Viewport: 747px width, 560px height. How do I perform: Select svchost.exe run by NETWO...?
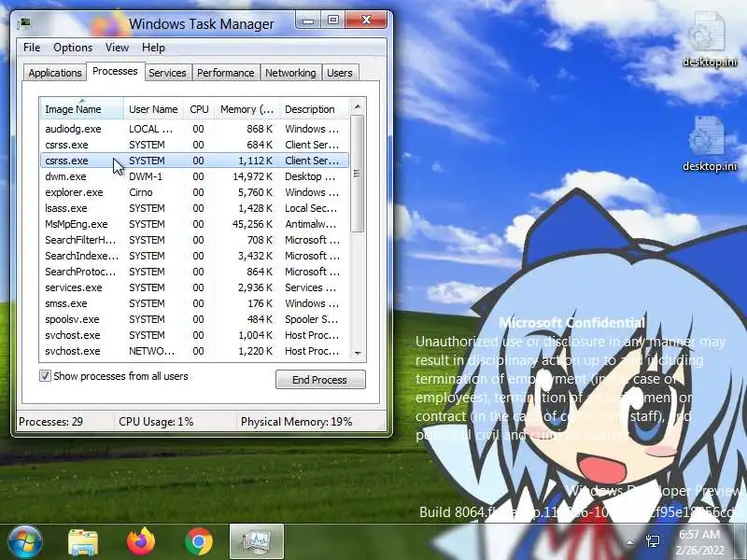(x=194, y=351)
